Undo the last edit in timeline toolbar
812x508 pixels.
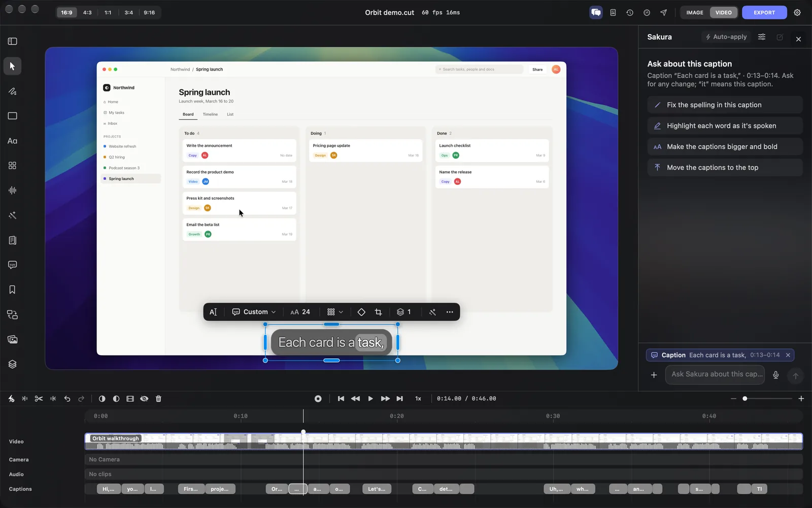point(67,399)
